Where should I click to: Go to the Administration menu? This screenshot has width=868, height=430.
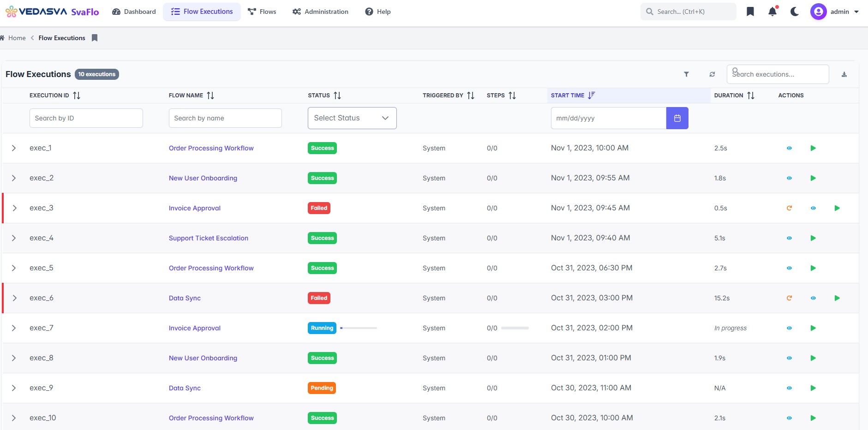pyautogui.click(x=321, y=12)
